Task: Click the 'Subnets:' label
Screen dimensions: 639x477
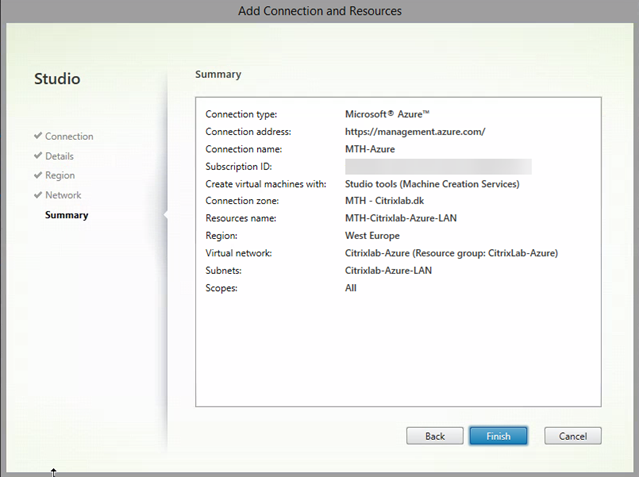Action: (x=223, y=270)
